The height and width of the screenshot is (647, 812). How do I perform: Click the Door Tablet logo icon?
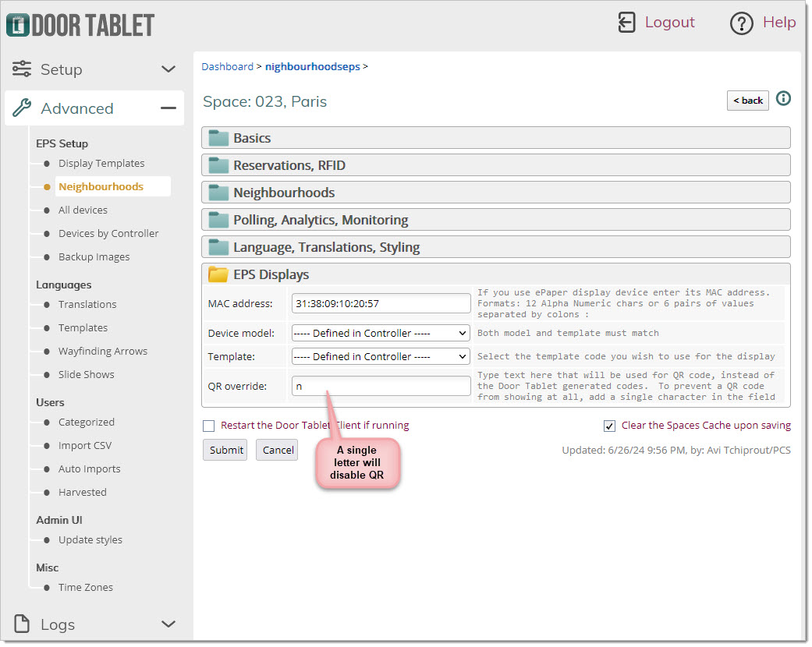tap(17, 24)
